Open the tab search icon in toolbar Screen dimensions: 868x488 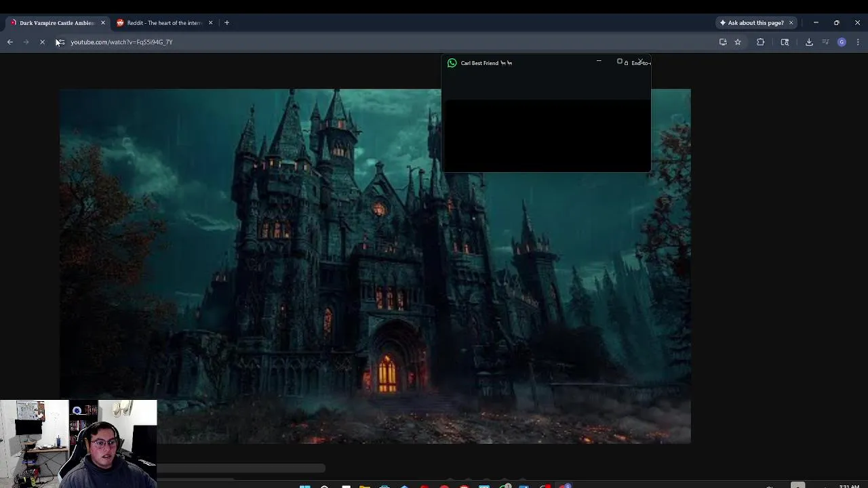pos(785,42)
